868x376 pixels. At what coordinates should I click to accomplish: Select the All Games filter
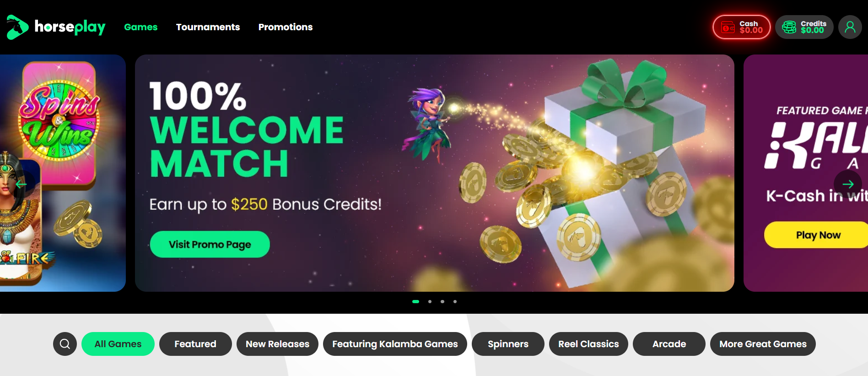click(x=118, y=344)
